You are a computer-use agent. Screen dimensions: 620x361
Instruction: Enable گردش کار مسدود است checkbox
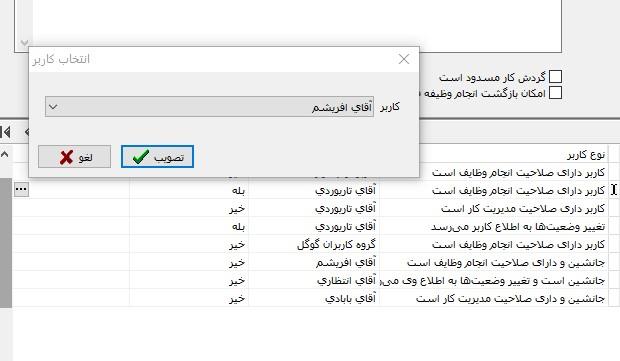pos(555,77)
